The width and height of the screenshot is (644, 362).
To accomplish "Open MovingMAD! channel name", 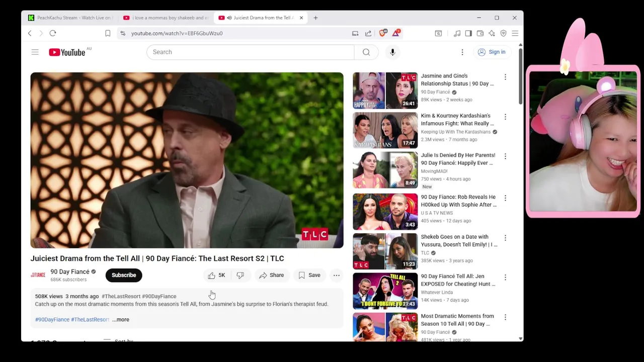I will coord(434,171).
